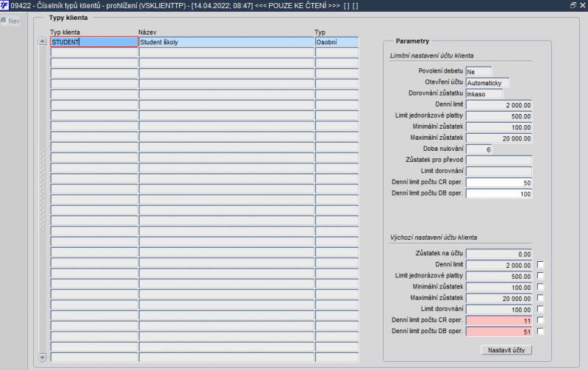The image size is (588, 370).
Task: Click Minimální zůstatek field in výchozí nastavení
Action: click(x=499, y=287)
